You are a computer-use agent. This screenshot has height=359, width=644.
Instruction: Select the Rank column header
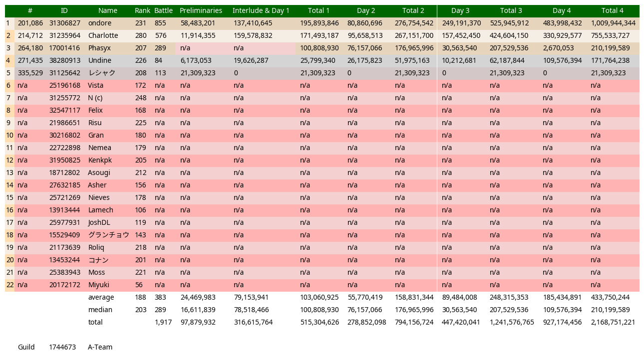tap(142, 10)
